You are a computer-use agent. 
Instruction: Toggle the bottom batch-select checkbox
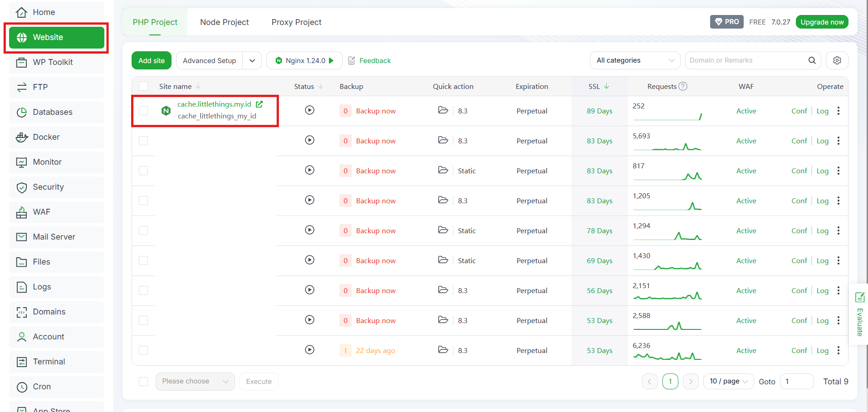(143, 382)
